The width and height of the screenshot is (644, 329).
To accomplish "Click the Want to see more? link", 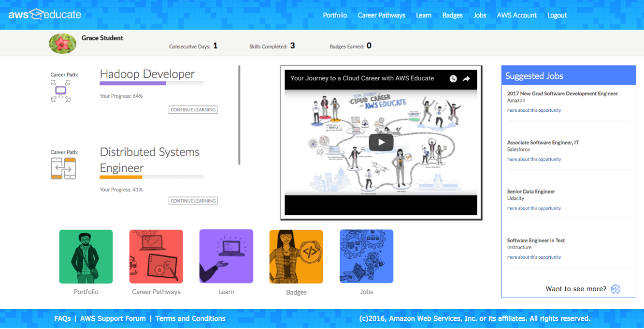I will pos(576,289).
